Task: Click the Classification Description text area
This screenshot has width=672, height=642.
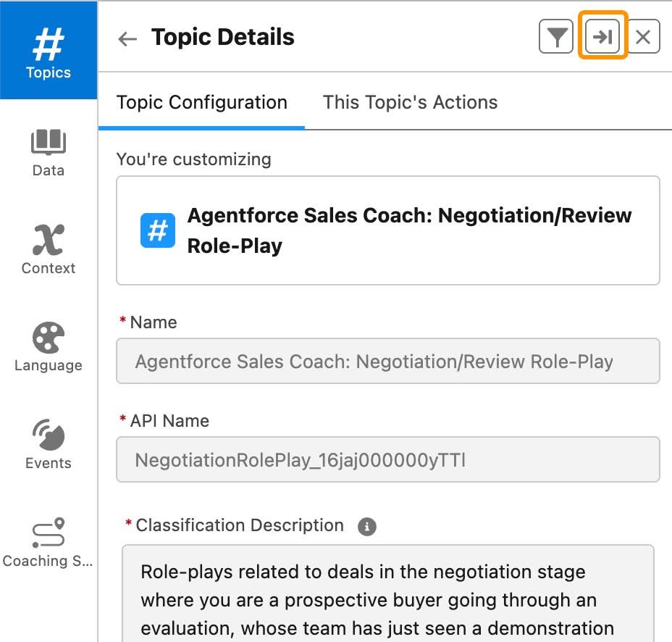Action: (387, 594)
